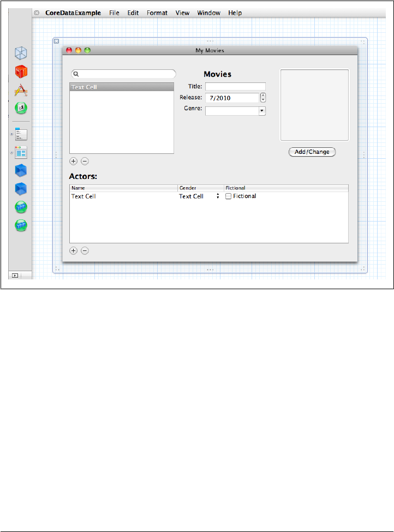Select the Title: label
394x532 pixels.
195,87
